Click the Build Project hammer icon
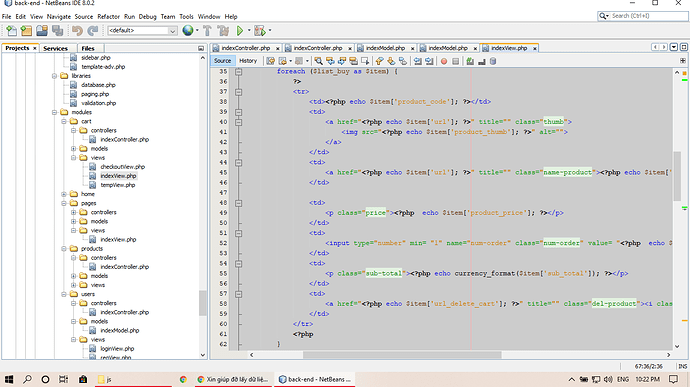The image size is (690, 387). (x=207, y=30)
